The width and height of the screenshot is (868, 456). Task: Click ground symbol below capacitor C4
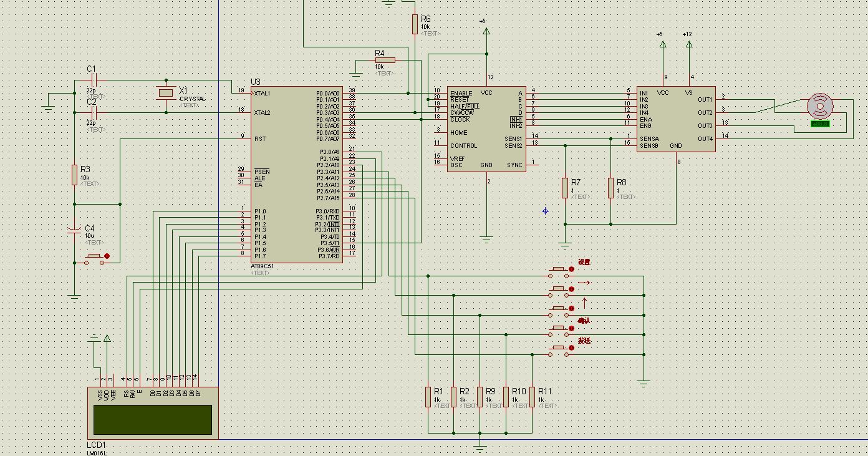[75, 298]
